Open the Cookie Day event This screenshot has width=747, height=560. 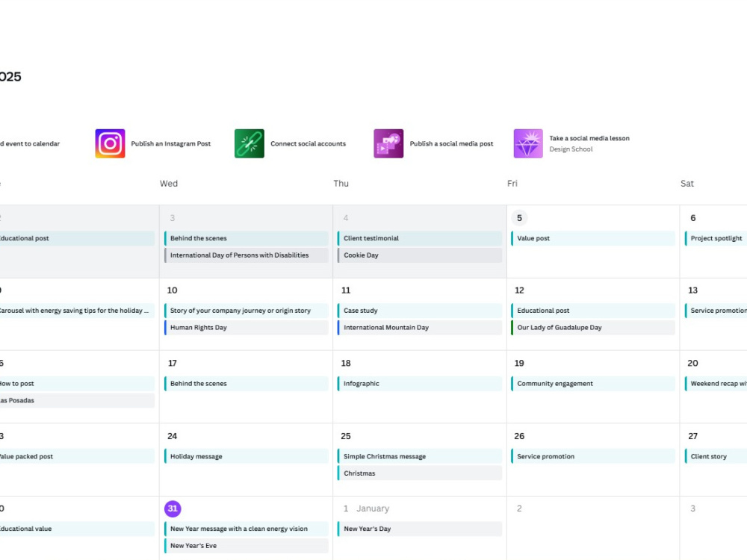420,255
